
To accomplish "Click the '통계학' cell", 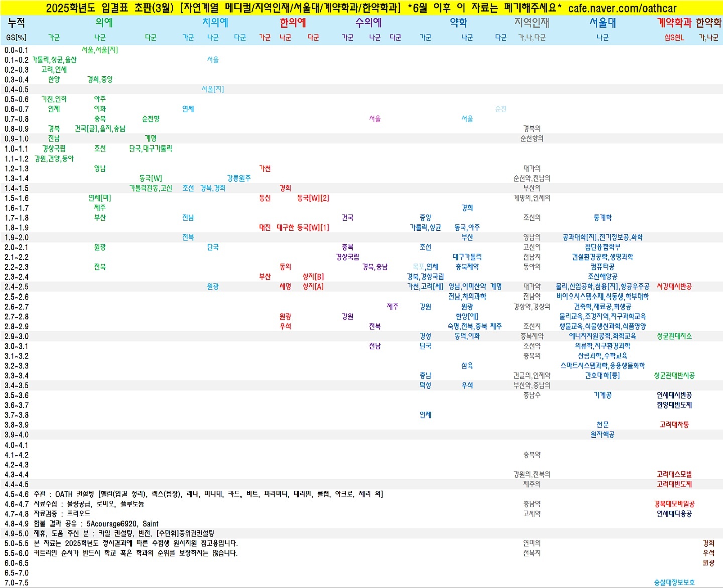I will (x=602, y=218).
